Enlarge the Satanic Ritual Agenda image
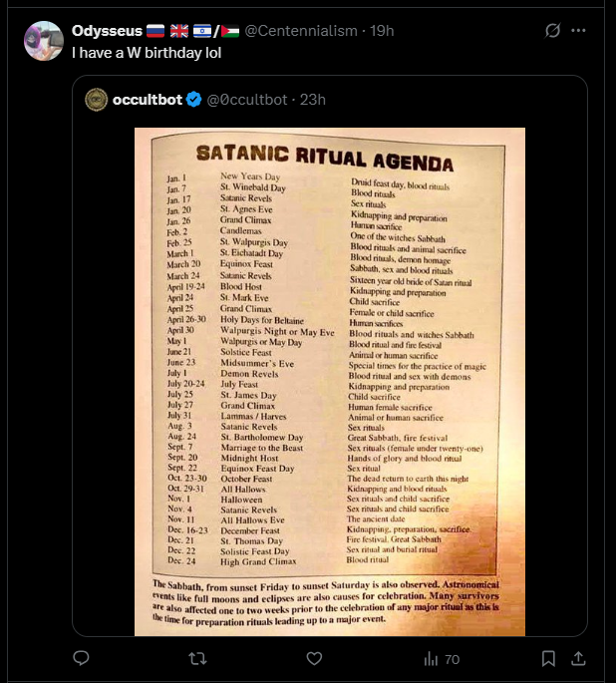This screenshot has height=683, width=616. pos(330,382)
